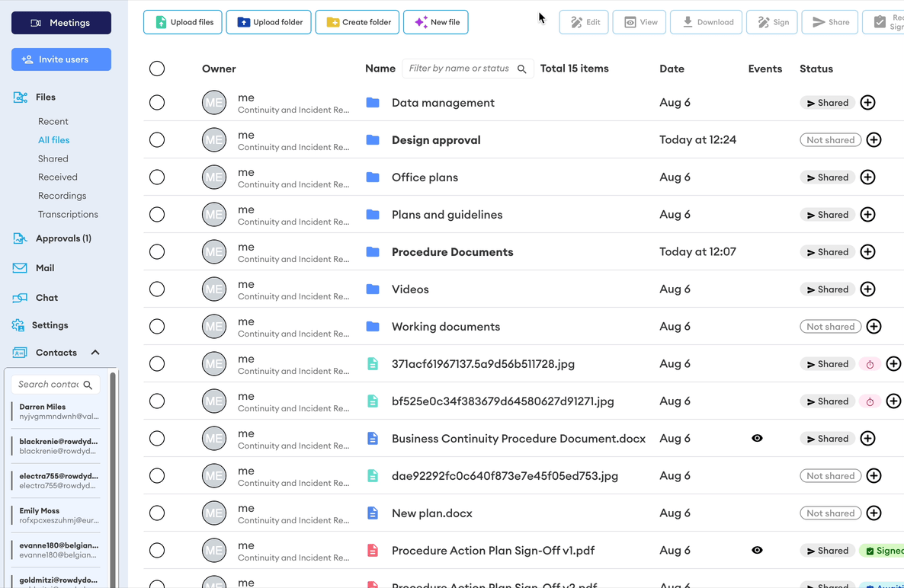Collapse the Contacts section chevron
Viewport: 904px width, 588px height.
(95, 353)
